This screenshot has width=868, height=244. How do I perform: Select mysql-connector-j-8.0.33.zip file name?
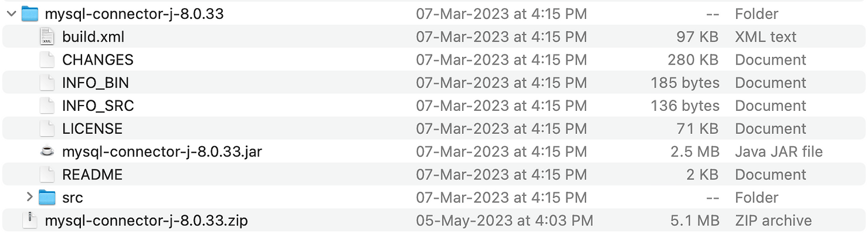pos(146,221)
